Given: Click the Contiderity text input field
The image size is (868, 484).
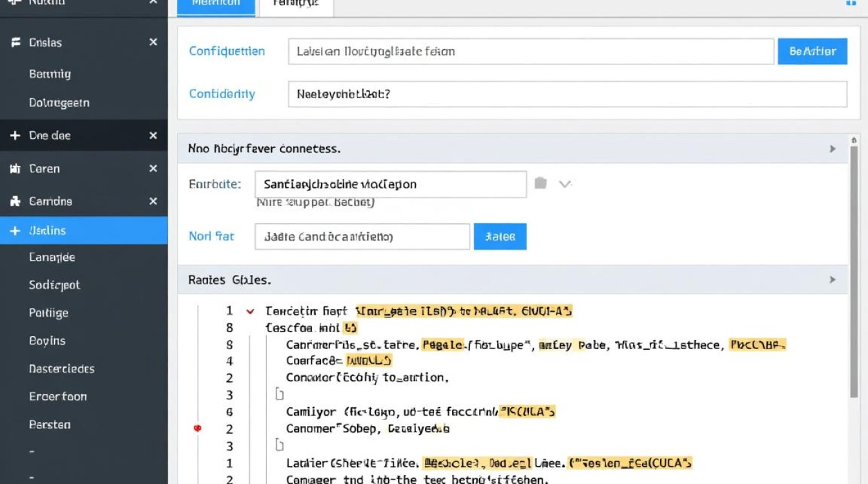Looking at the screenshot, I should pos(567,94).
